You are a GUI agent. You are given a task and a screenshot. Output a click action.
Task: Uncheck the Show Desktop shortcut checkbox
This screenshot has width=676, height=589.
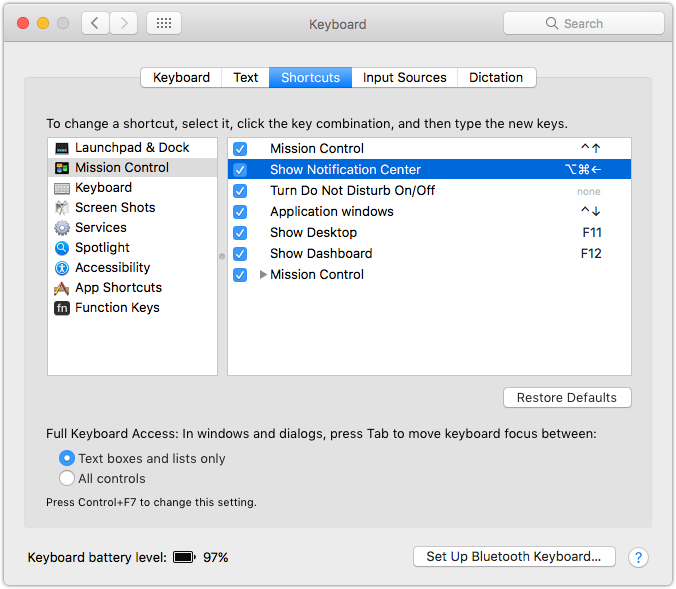point(240,233)
